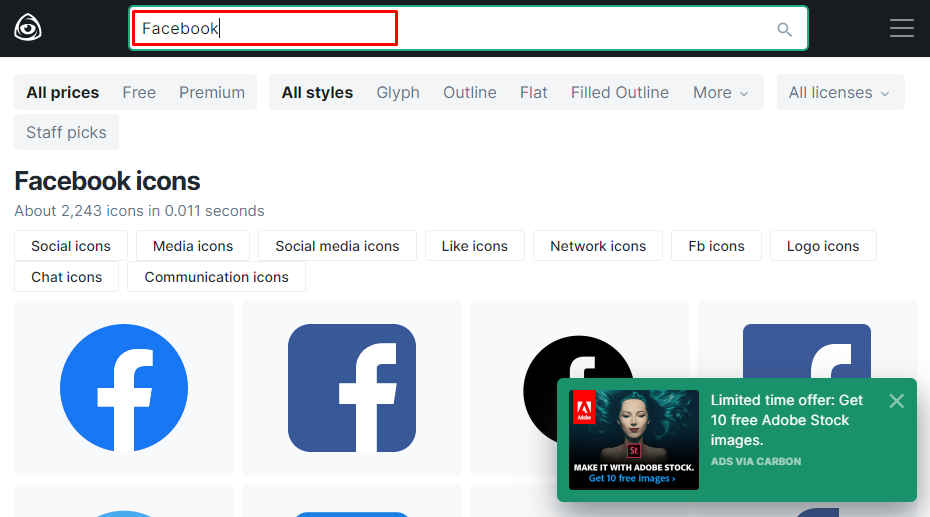Click the About 2,243 icons text
Viewport: 930px width, 517px height.
[x=139, y=211]
